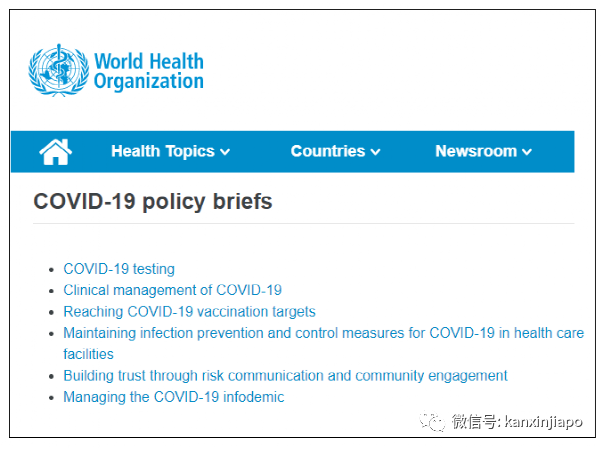Click the COVID-19 policy briefs heading
602x449 pixels.
153,201
